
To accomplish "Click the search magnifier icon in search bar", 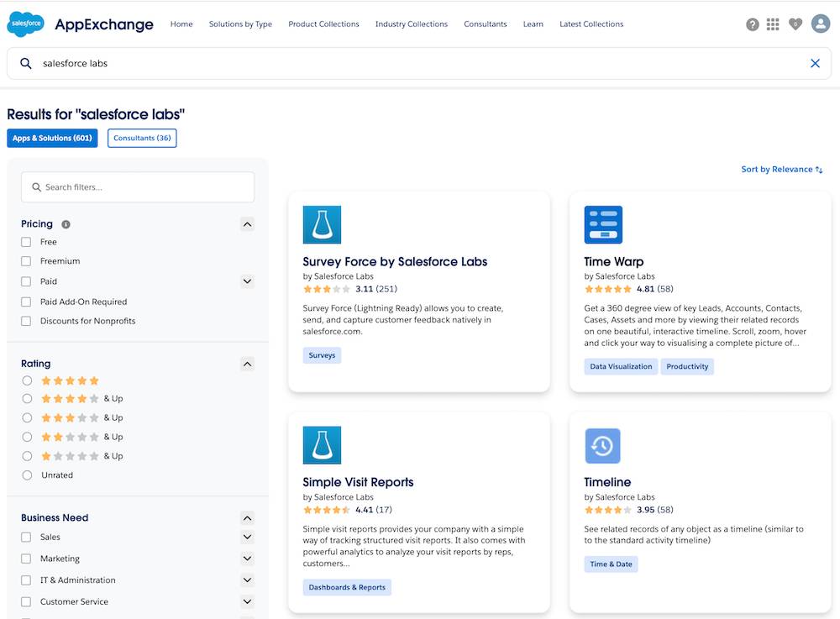I will 26,63.
